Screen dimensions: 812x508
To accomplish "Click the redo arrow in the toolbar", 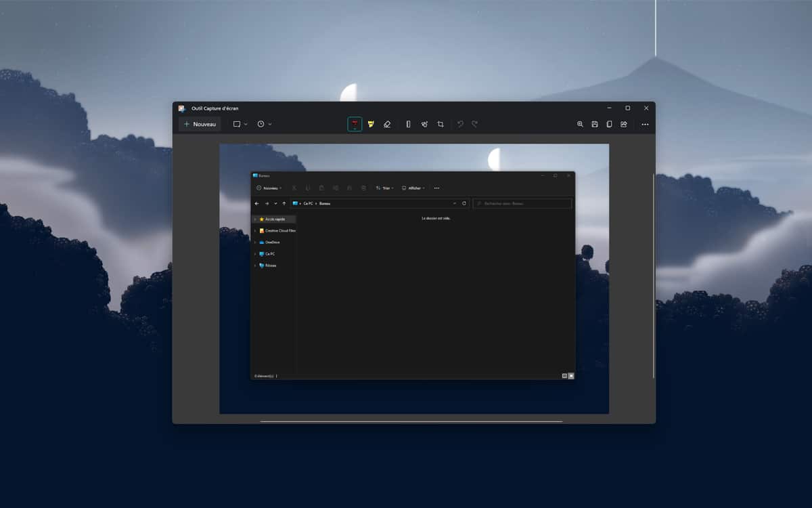I will 475,124.
